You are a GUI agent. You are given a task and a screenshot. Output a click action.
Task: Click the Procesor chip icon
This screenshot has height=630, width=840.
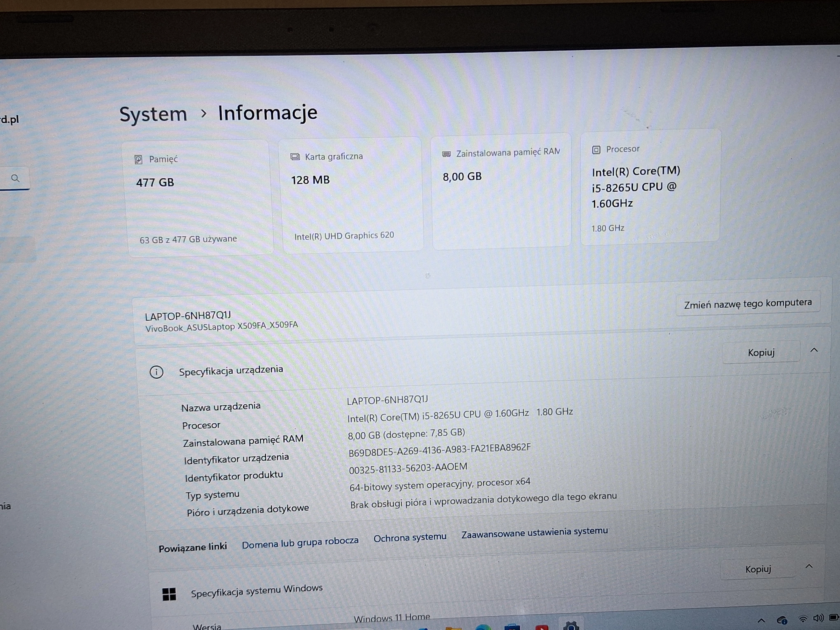pos(596,150)
